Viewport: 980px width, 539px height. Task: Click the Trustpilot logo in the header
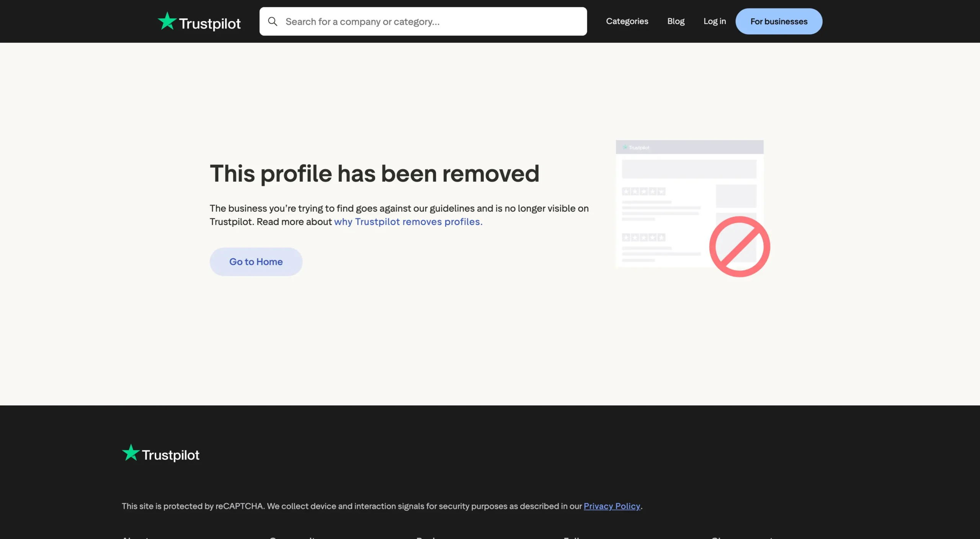(x=199, y=21)
